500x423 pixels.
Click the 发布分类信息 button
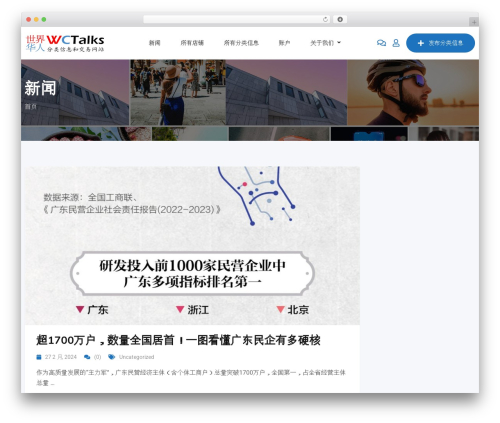click(x=440, y=43)
